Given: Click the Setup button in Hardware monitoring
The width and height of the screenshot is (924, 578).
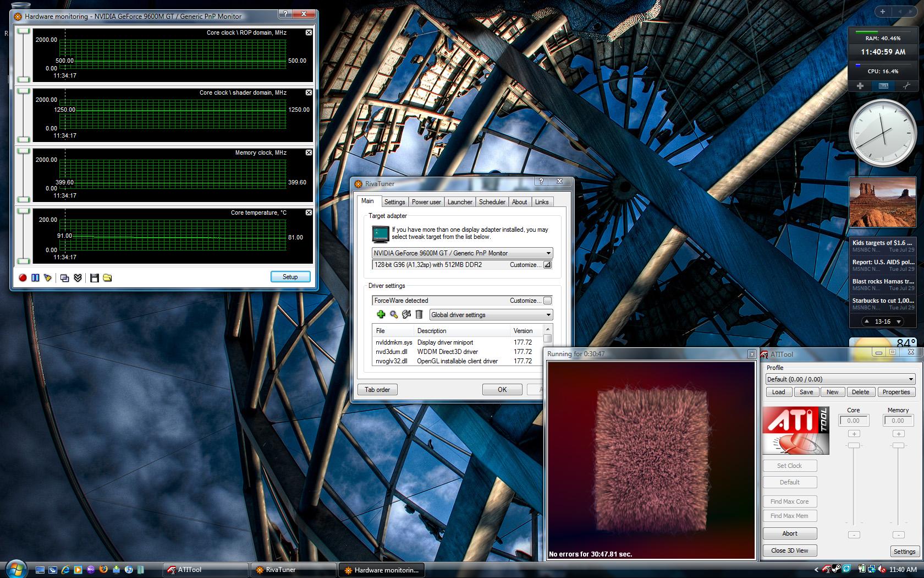Looking at the screenshot, I should 290,277.
